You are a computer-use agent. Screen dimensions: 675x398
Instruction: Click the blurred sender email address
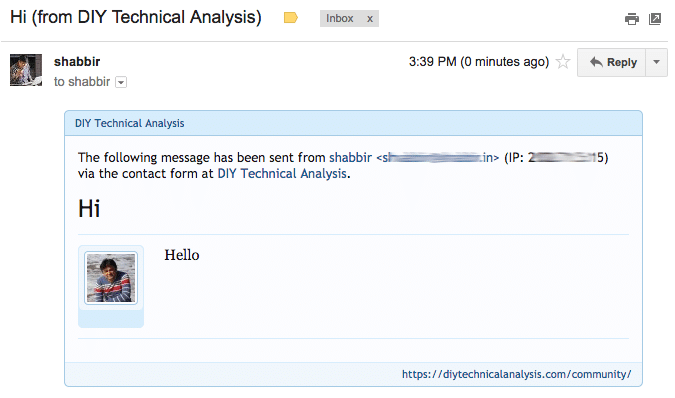coord(438,158)
